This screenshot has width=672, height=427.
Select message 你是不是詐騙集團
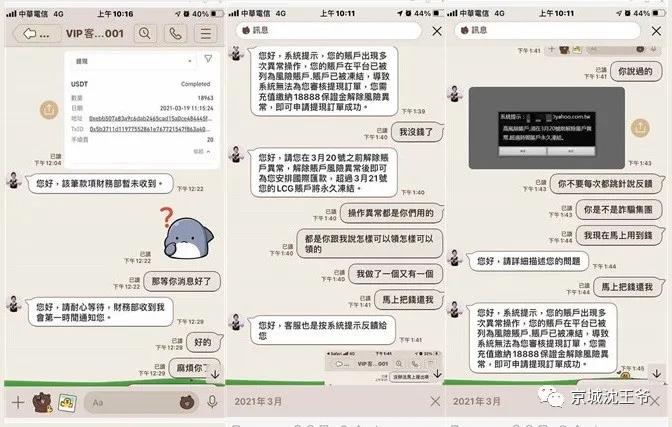[x=619, y=210]
